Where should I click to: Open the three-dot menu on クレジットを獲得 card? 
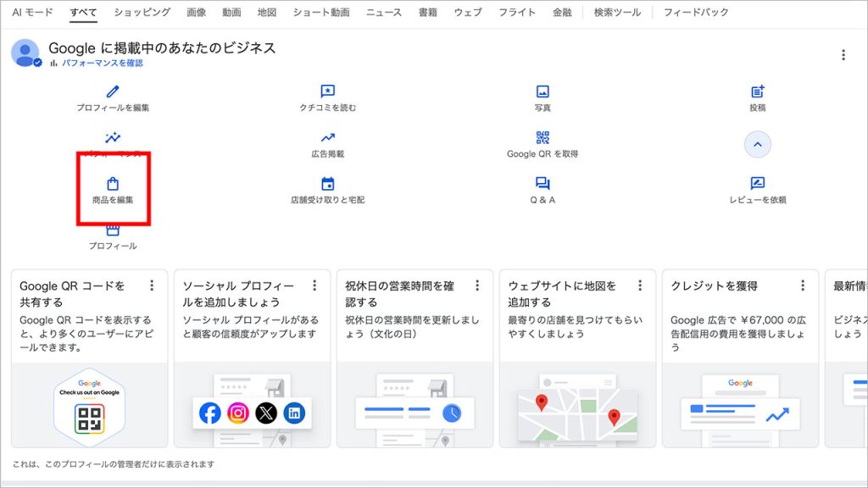click(802, 286)
